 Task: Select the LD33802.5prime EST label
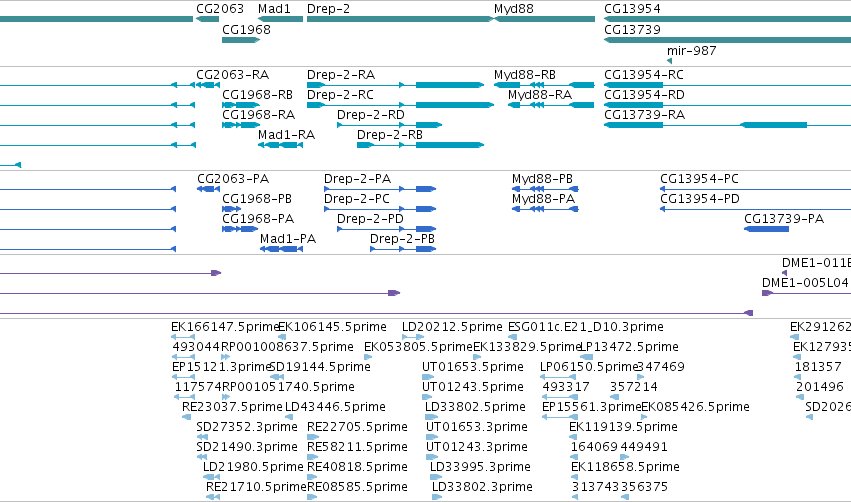tap(475, 407)
